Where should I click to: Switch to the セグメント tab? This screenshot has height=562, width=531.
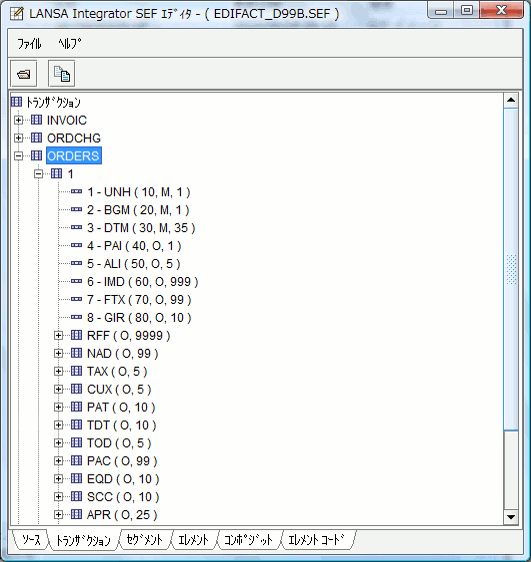pyautogui.click(x=145, y=540)
